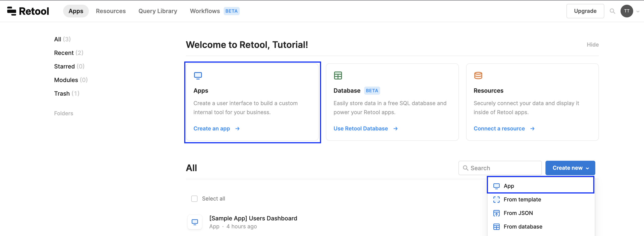Click the orange Resources database icon
The height and width of the screenshot is (236, 644).
(478, 75)
